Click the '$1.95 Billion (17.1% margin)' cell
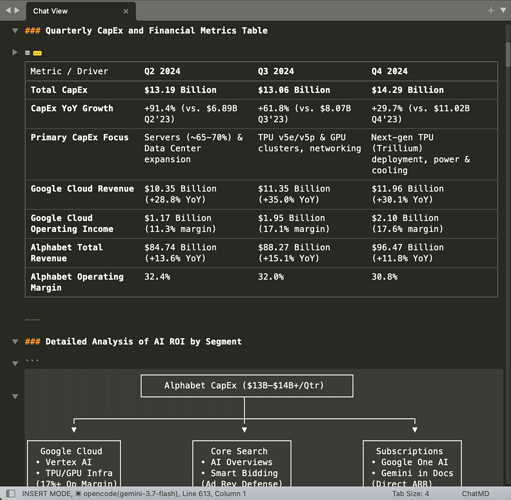 click(x=294, y=223)
